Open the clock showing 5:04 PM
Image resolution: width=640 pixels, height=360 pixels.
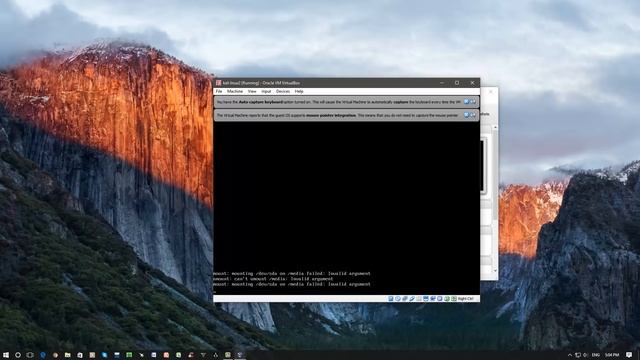click(x=612, y=355)
